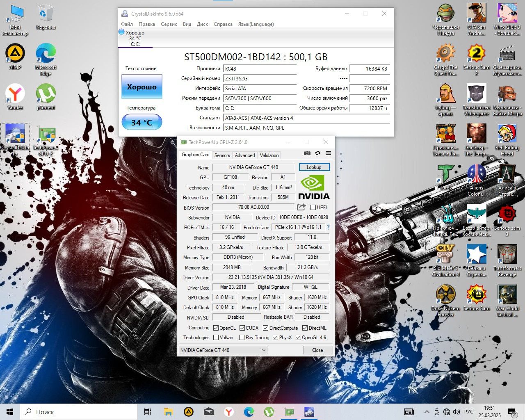Toggle the DirectCompute checkbox

click(265, 328)
